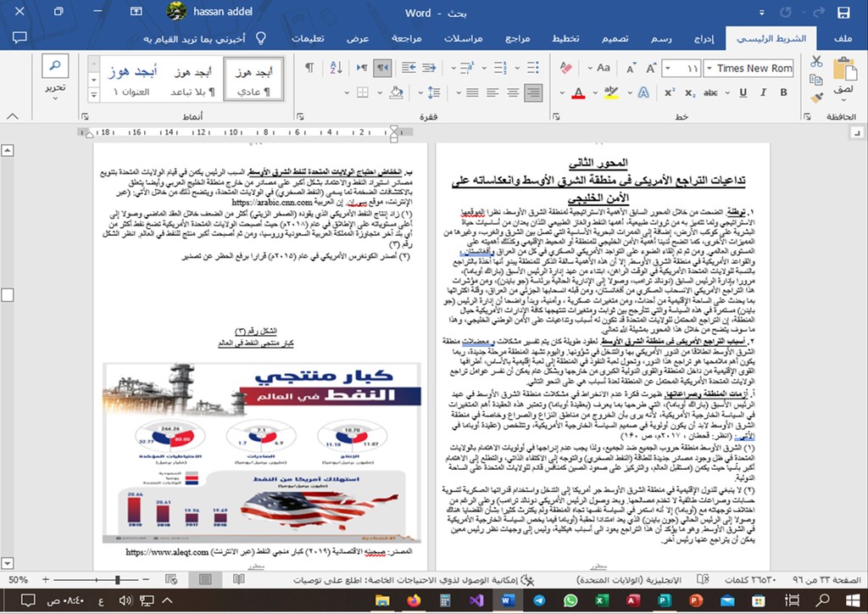Screen dimensions: 868x614
Task: Open the comments speech bubble icon
Action: point(19,37)
